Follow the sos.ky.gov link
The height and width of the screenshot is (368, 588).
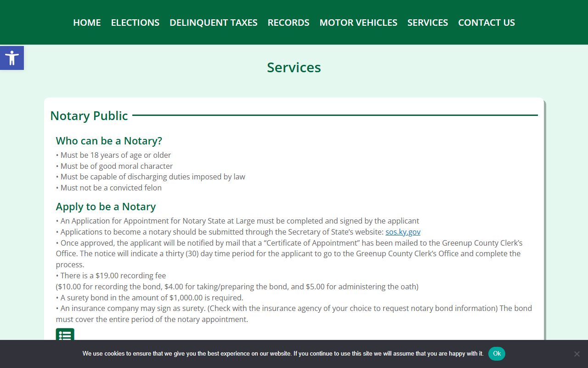click(x=403, y=232)
